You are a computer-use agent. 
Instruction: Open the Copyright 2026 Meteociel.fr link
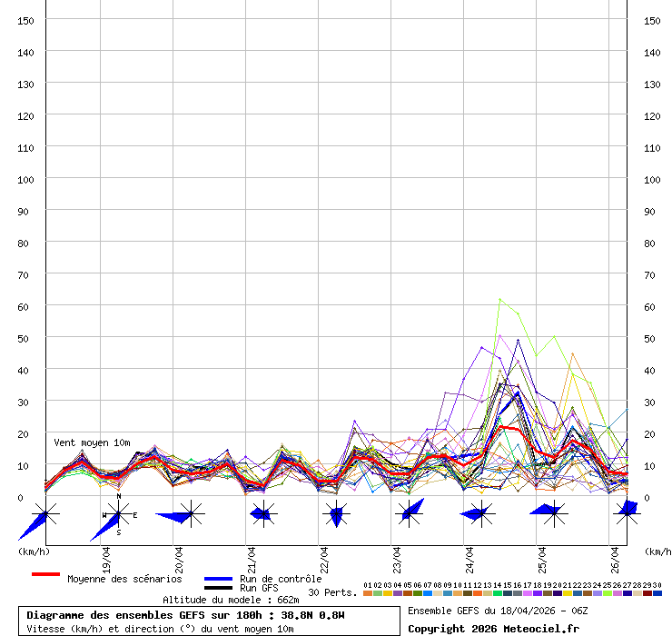pyautogui.click(x=493, y=628)
